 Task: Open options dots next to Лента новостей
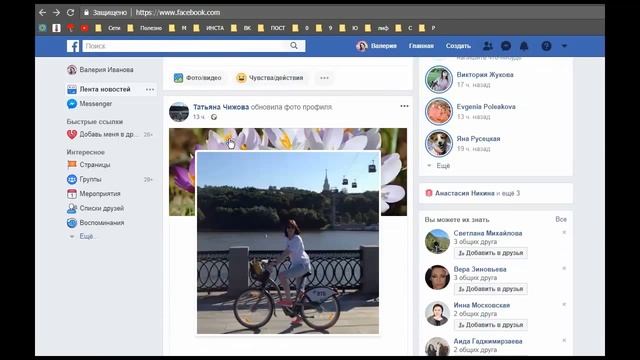150,89
